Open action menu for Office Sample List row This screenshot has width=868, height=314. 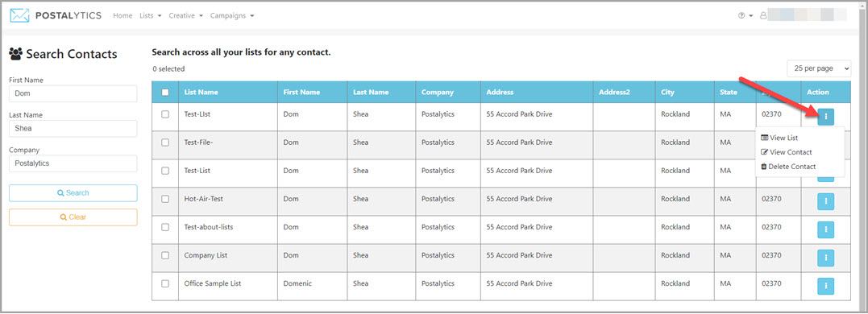coord(825,286)
